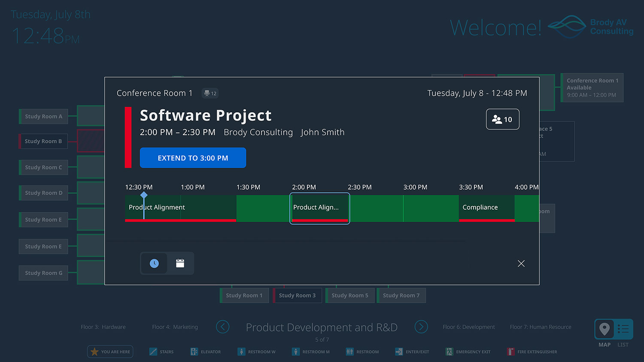Open the 10 attendees badge
This screenshot has height=362, width=644.
tap(502, 119)
